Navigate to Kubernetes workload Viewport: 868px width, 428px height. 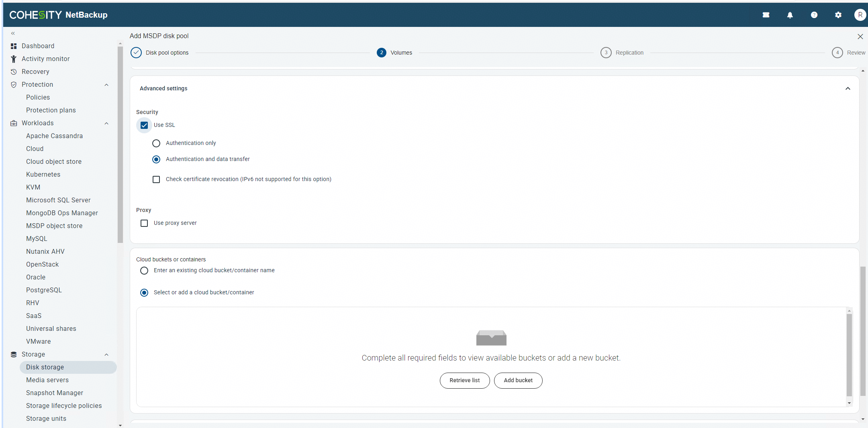coord(43,175)
